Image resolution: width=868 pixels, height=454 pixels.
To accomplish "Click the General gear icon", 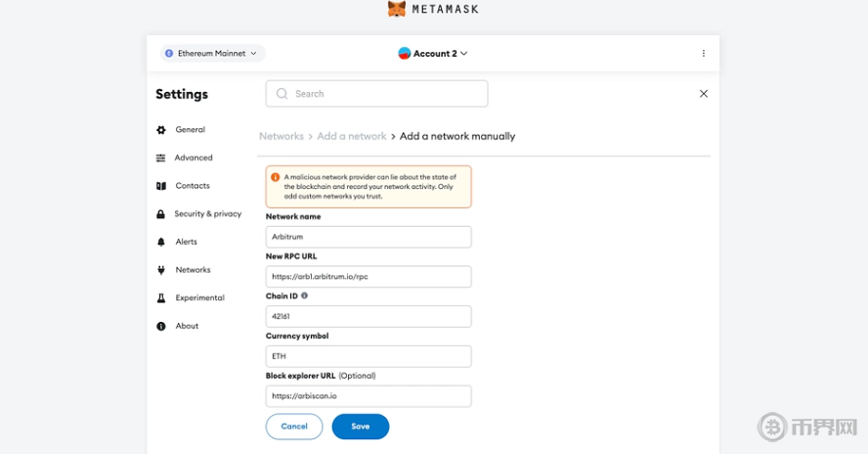I will tap(161, 129).
